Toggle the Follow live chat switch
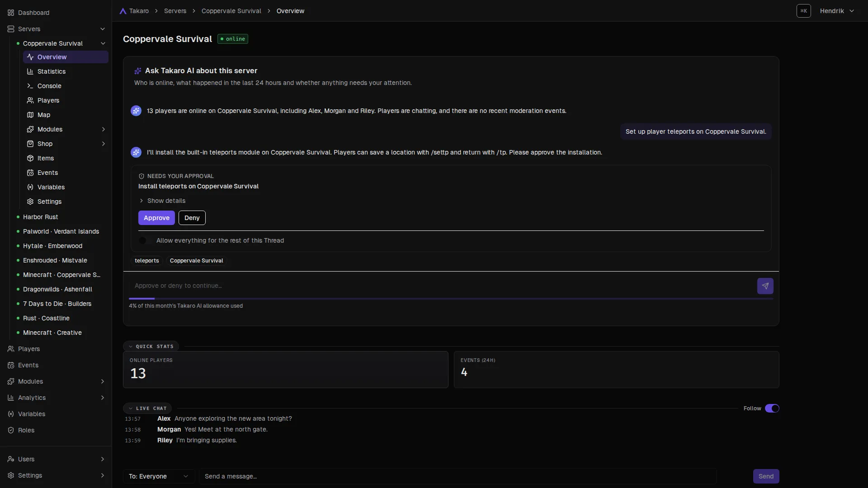 pyautogui.click(x=772, y=408)
